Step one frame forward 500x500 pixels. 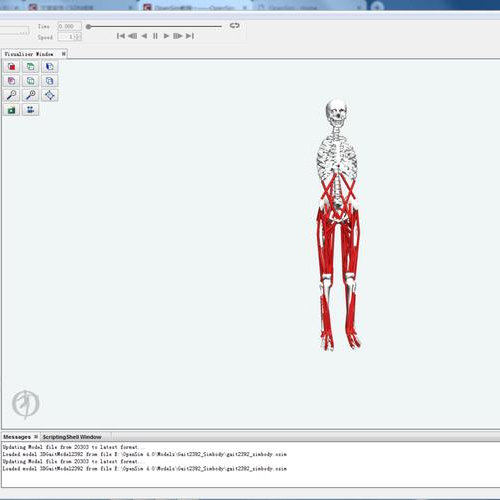(178, 36)
